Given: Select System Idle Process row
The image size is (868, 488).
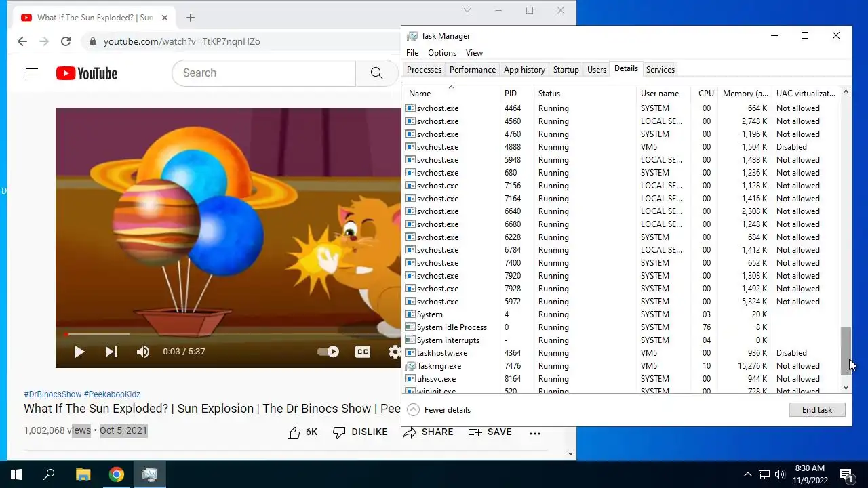Looking at the screenshot, I should click(621, 327).
